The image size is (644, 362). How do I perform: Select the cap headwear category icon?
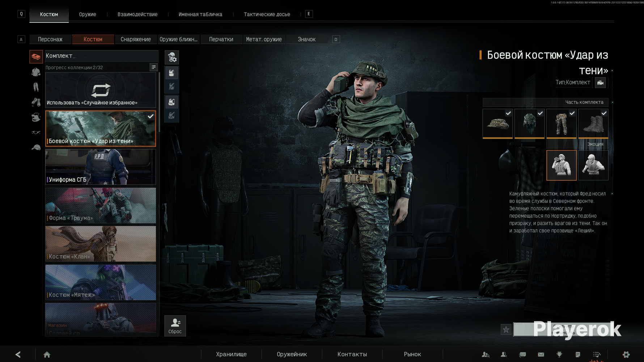36,147
